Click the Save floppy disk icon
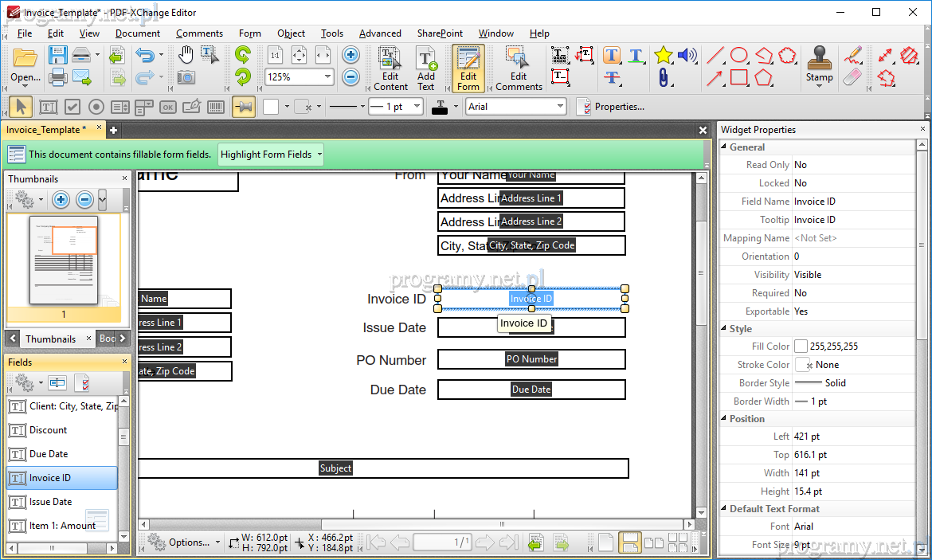The image size is (932, 560). [x=57, y=55]
